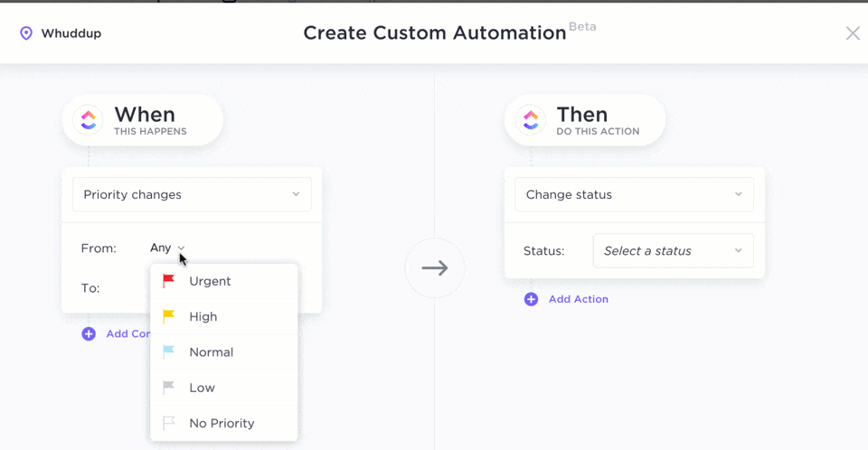Screen dimensions: 868x450
Task: Close the Create Custom Automation dialog
Action: coord(852,33)
